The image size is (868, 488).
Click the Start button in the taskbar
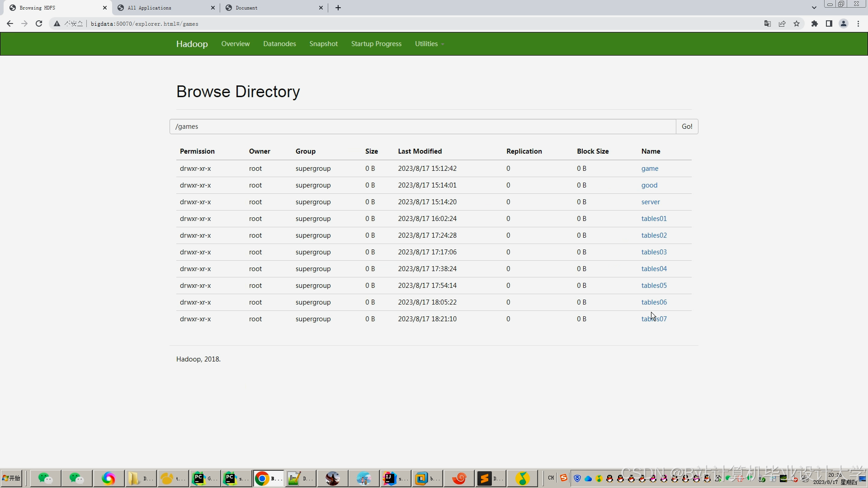[12, 478]
